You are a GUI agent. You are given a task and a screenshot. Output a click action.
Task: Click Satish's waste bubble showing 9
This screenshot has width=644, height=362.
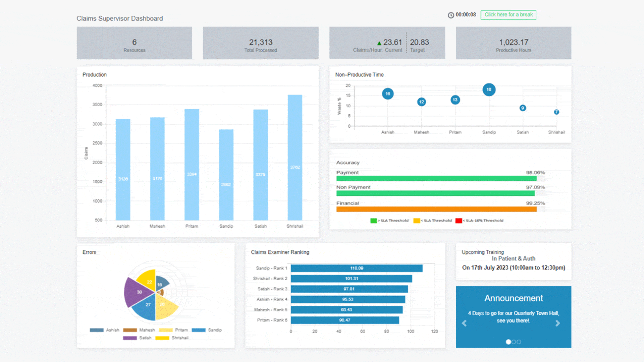523,108
